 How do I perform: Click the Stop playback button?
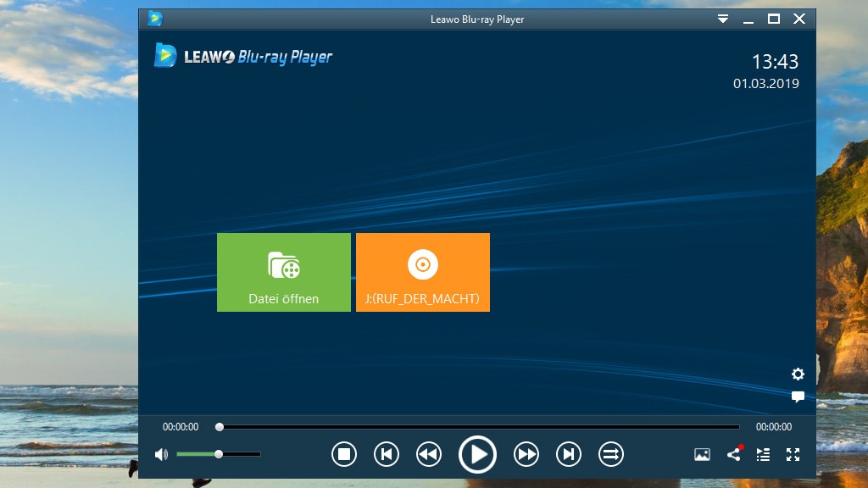[344, 454]
